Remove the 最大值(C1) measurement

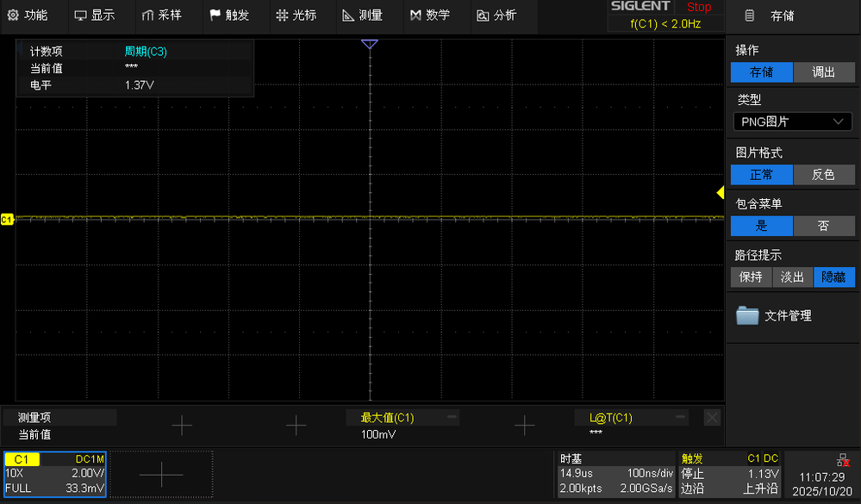(x=452, y=417)
